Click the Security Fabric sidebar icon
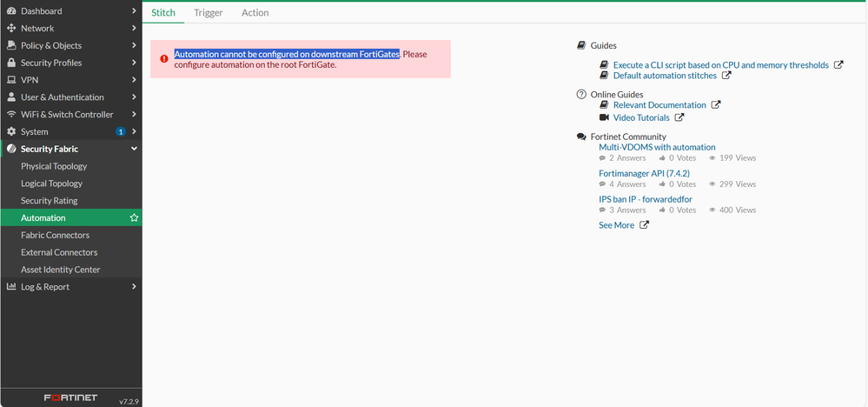Viewport: 868px width, 407px height. click(11, 149)
